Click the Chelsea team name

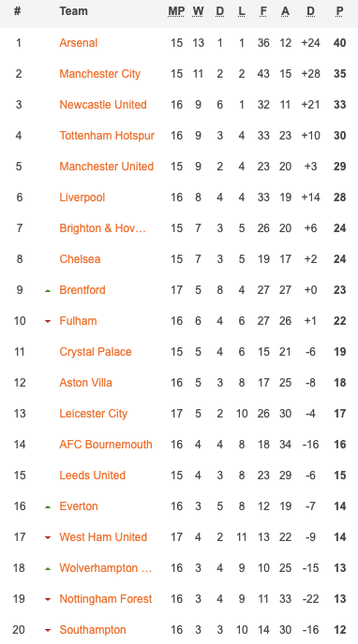[x=80, y=259]
